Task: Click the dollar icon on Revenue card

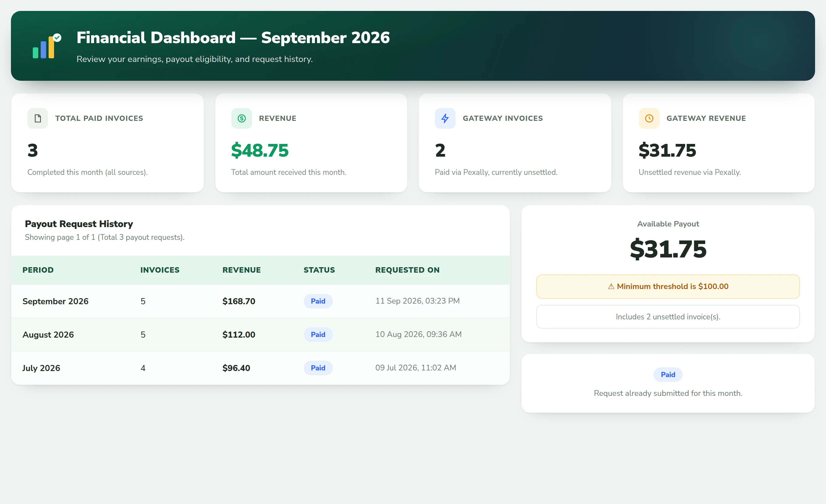Action: tap(241, 118)
